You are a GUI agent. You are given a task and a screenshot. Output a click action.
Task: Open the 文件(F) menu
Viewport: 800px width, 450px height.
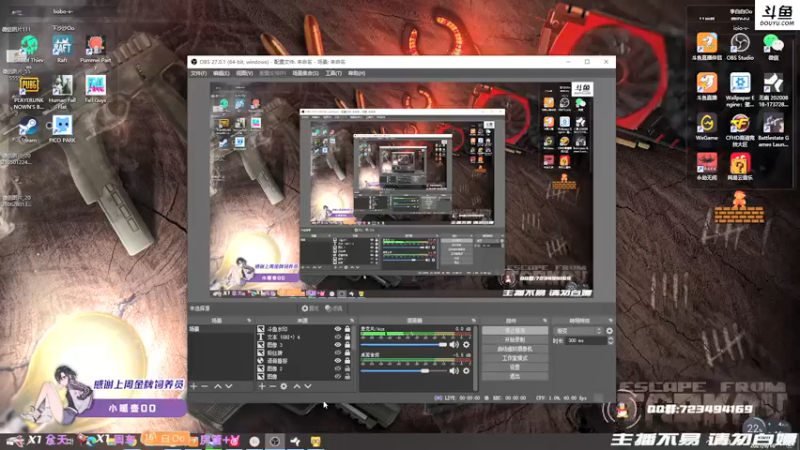click(x=198, y=73)
